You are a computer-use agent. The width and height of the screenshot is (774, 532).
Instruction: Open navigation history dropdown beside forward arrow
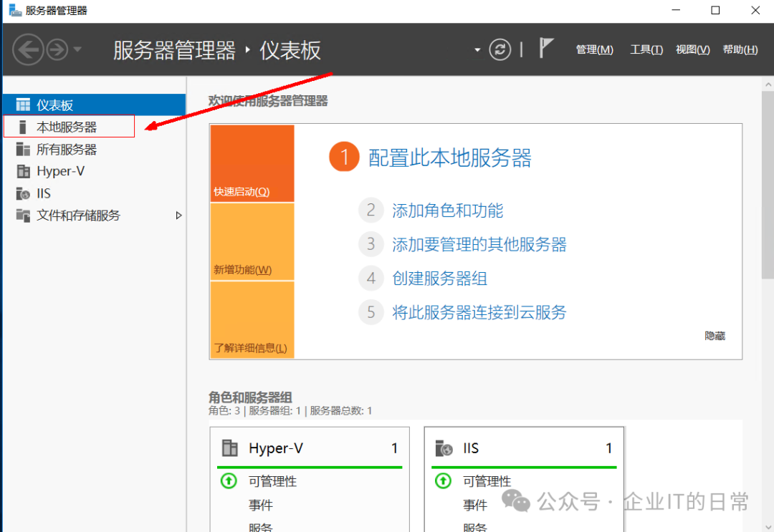tap(77, 49)
